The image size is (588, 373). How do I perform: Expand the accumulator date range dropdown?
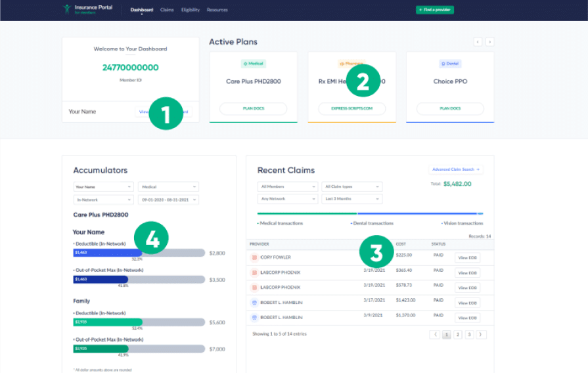[168, 200]
